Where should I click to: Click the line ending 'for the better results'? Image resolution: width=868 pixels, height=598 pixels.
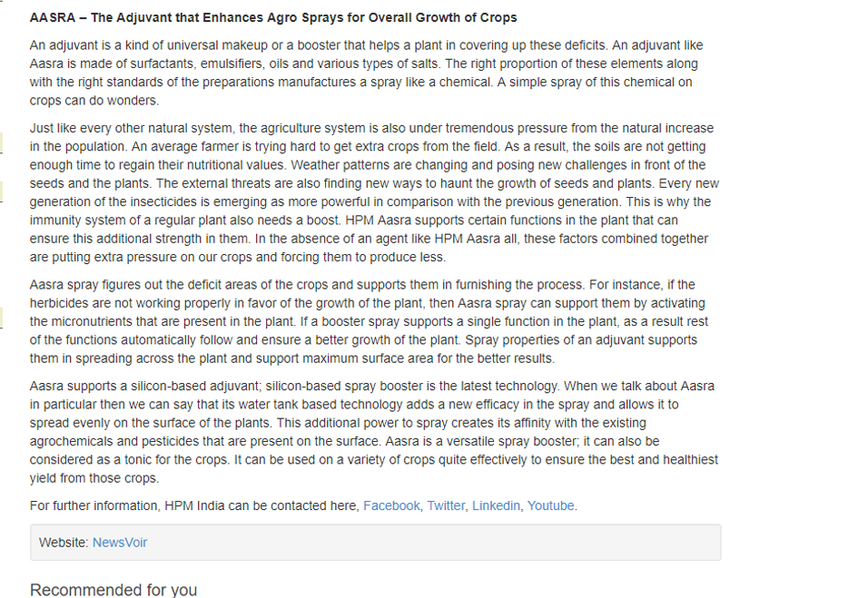tap(292, 358)
